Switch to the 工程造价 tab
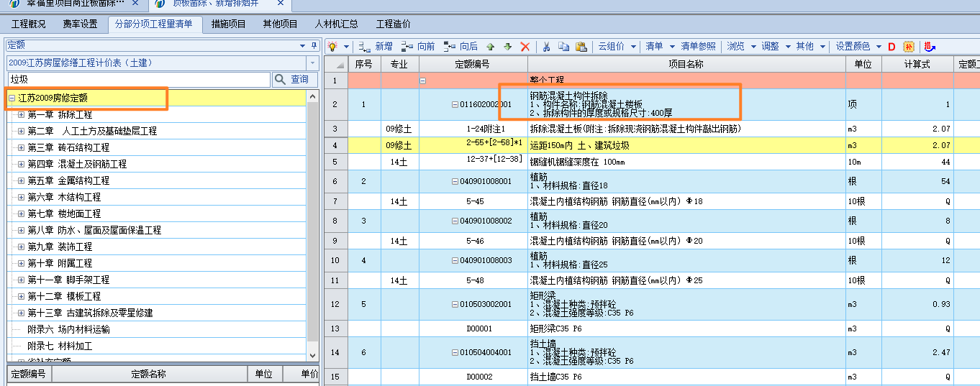 click(394, 24)
